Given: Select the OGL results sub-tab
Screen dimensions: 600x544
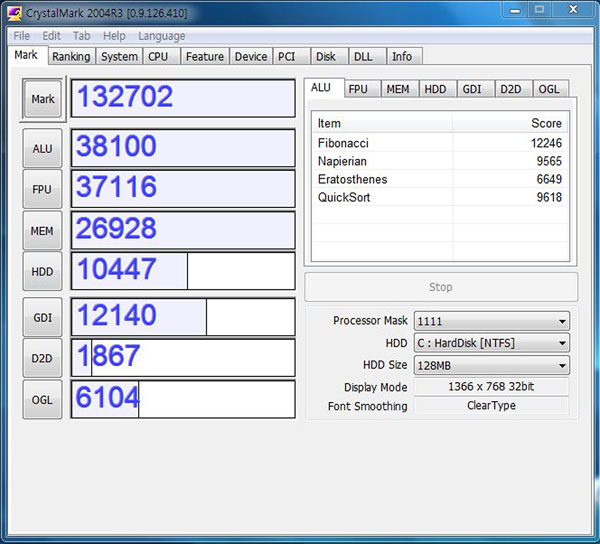Looking at the screenshot, I should click(x=551, y=89).
